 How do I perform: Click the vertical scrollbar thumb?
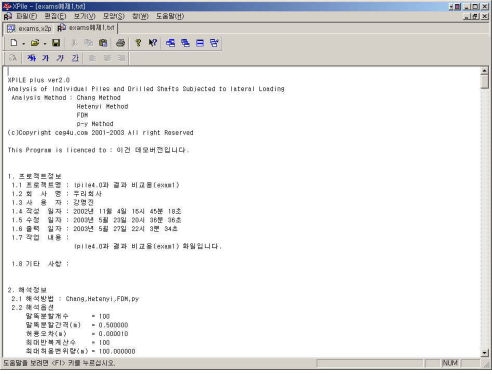pyautogui.click(x=485, y=82)
